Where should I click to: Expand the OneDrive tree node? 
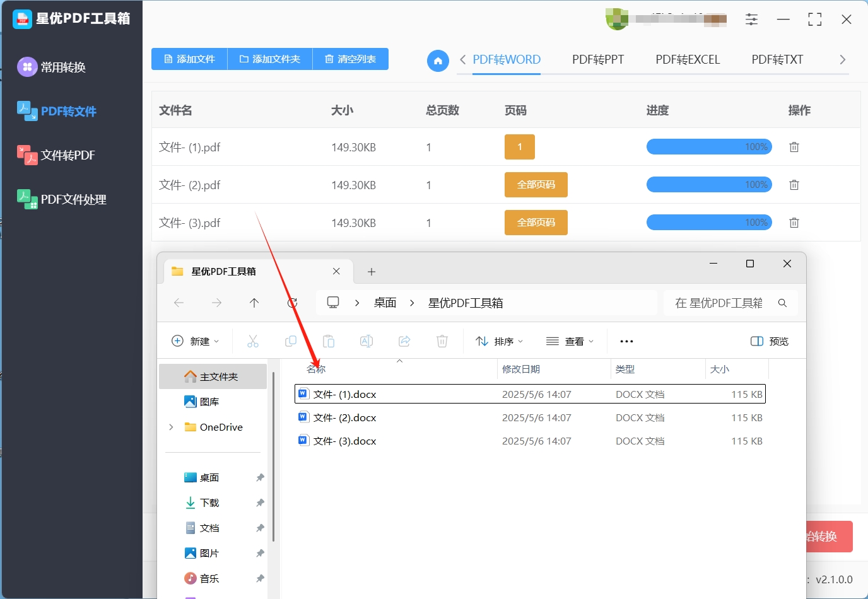click(x=171, y=427)
